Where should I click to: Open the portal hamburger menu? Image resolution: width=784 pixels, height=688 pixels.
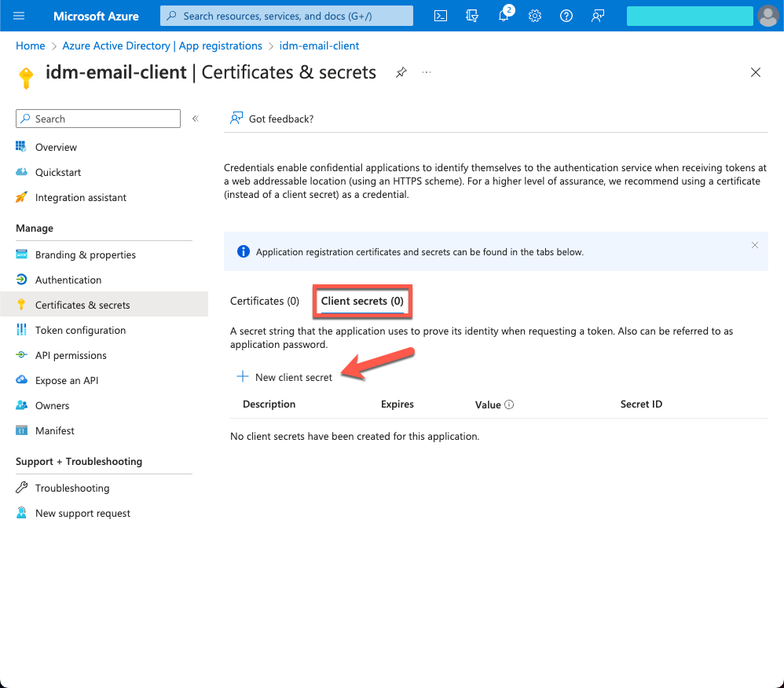[19, 16]
